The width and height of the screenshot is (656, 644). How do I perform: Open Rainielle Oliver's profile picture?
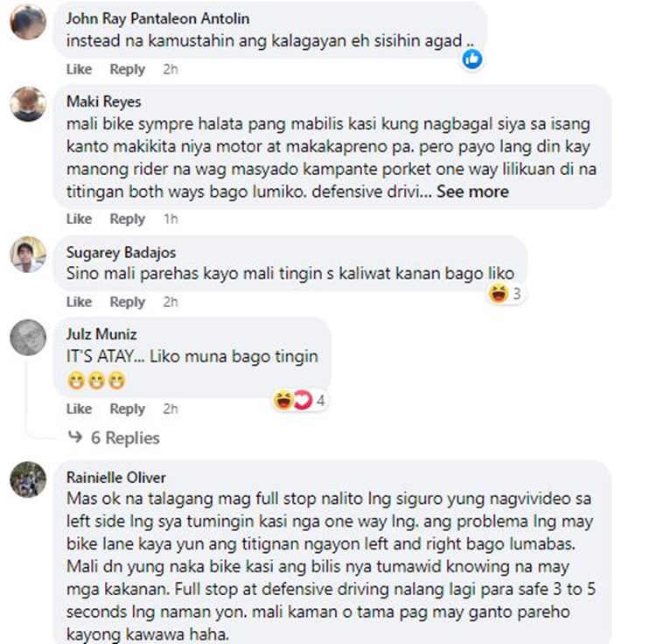click(28, 479)
